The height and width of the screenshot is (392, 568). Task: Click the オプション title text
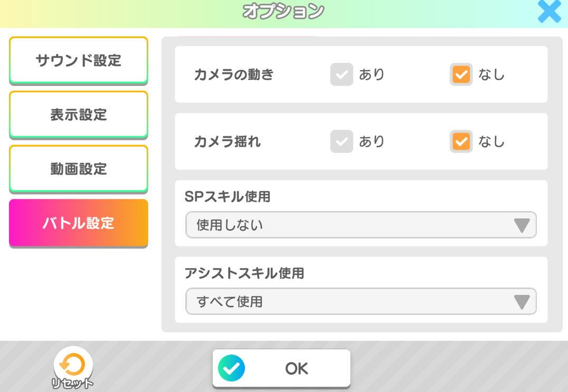click(x=283, y=11)
